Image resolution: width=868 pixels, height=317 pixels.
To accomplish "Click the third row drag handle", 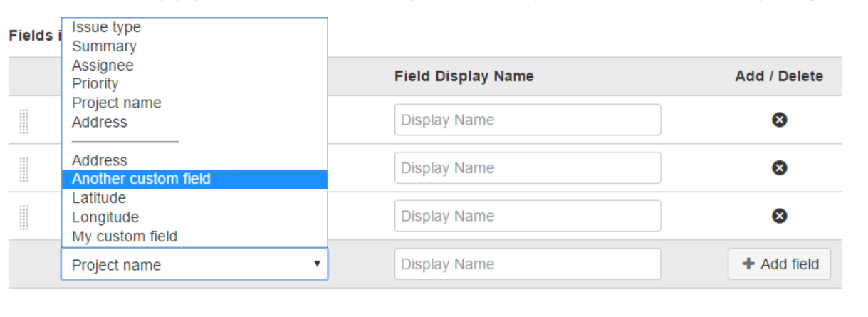I will [23, 217].
